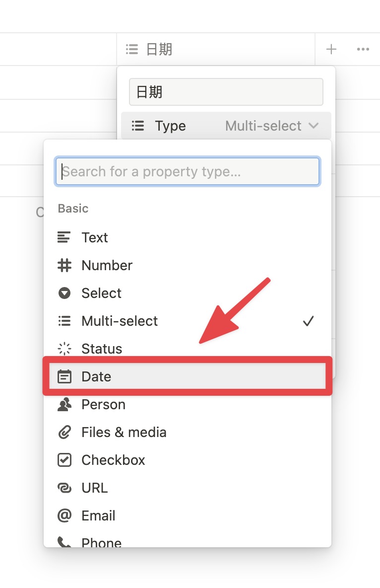Open the Type Multi-select dropdown
The height and width of the screenshot is (588, 380).
[x=226, y=126]
